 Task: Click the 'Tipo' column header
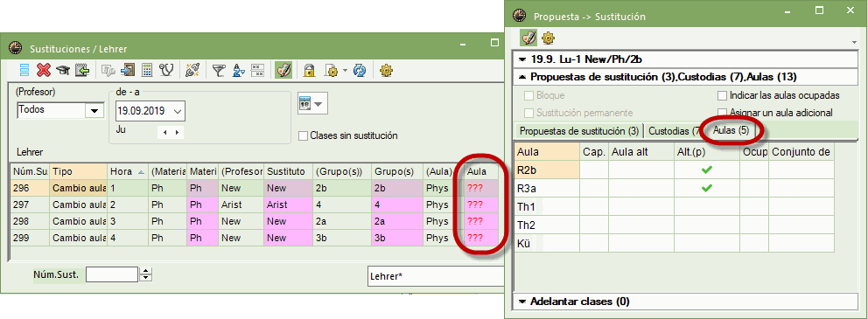pyautogui.click(x=78, y=172)
